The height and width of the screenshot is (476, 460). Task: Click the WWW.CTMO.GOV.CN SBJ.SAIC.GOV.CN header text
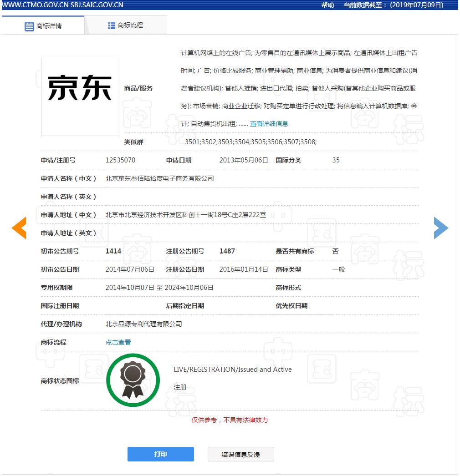62,5
